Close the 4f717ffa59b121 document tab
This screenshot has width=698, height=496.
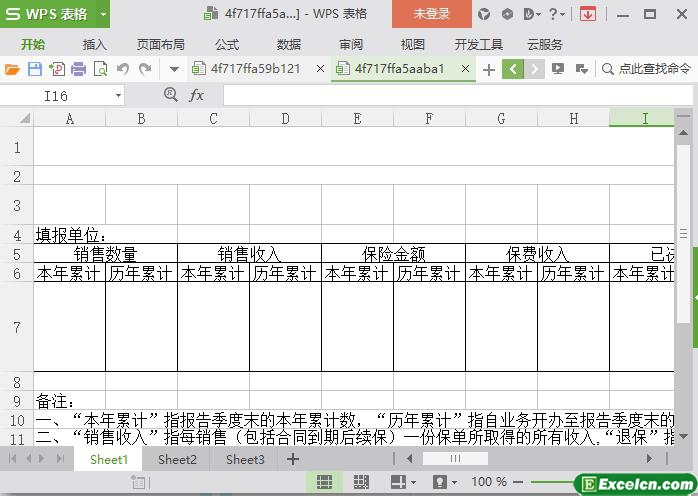[x=320, y=69]
